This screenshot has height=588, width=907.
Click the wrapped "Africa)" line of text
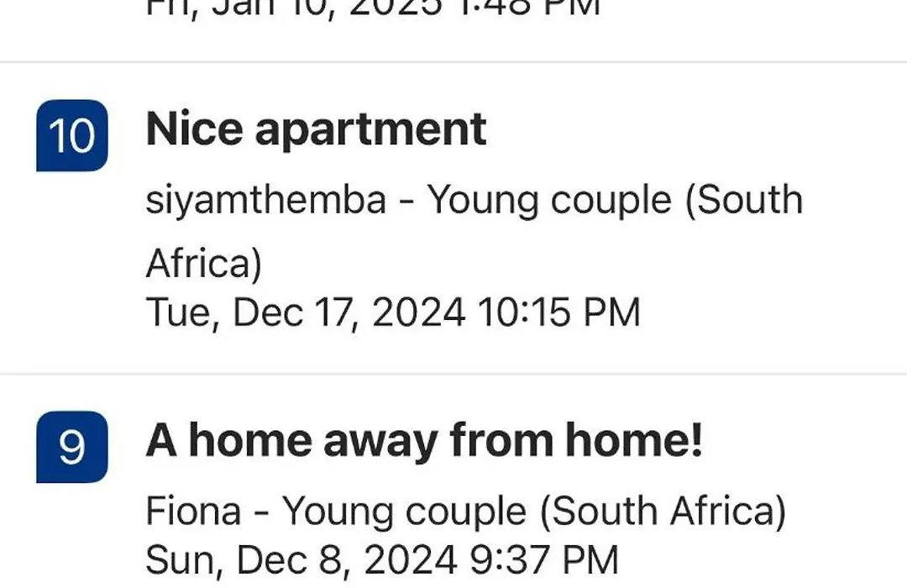(x=203, y=264)
